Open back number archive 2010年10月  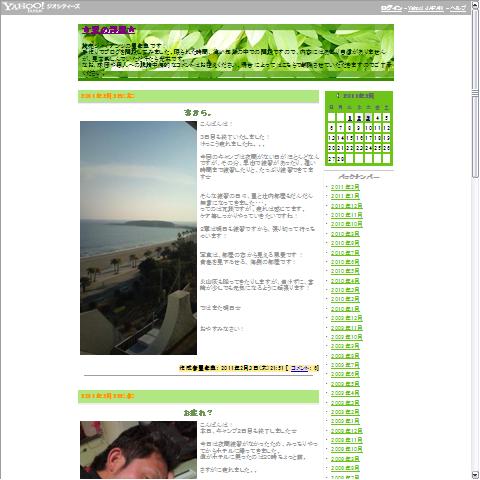347,224
